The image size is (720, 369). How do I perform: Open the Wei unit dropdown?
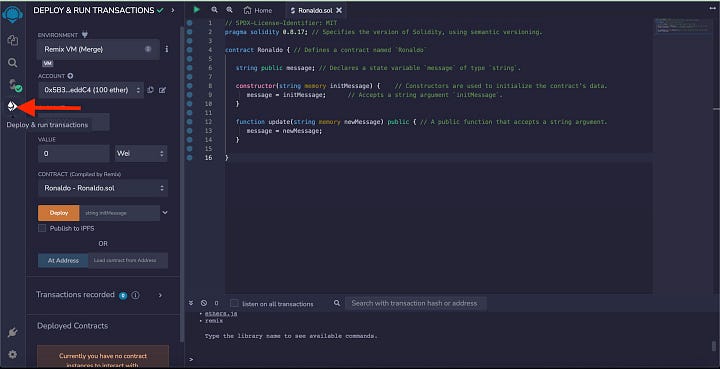(141, 153)
